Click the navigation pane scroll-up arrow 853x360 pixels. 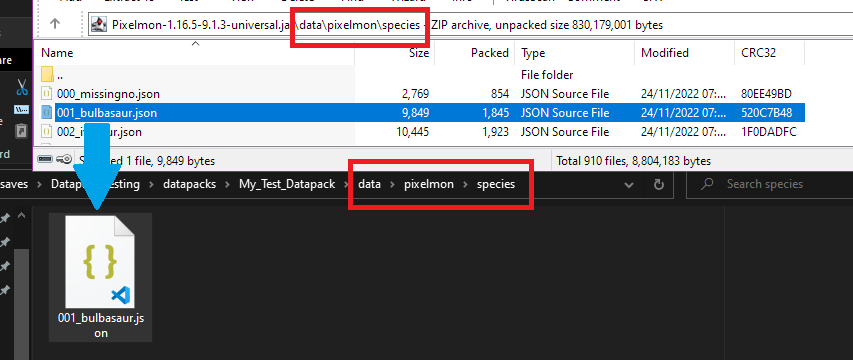click(21, 216)
